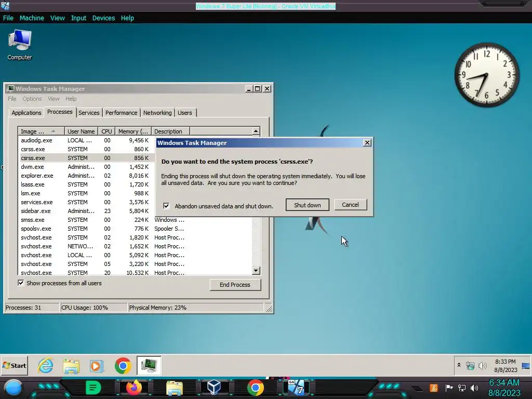Sort by Image Name column header

click(x=41, y=131)
